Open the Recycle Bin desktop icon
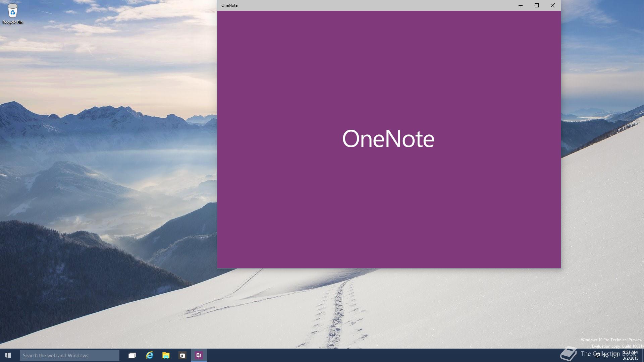Viewport: 644px width, 362px height. coord(13,14)
